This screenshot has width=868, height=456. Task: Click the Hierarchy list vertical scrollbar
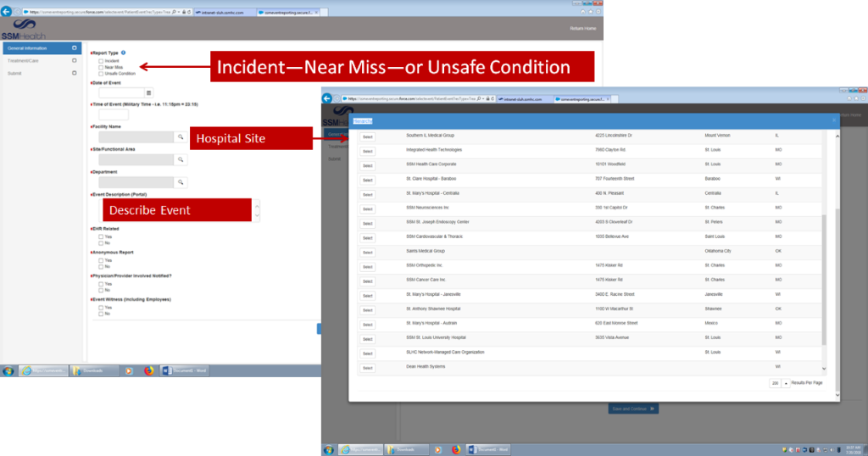pyautogui.click(x=824, y=280)
